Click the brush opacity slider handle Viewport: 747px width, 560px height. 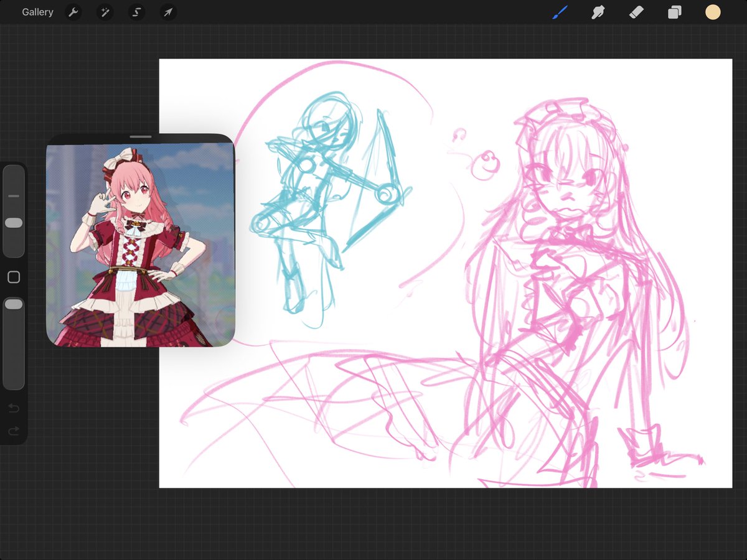[14, 304]
